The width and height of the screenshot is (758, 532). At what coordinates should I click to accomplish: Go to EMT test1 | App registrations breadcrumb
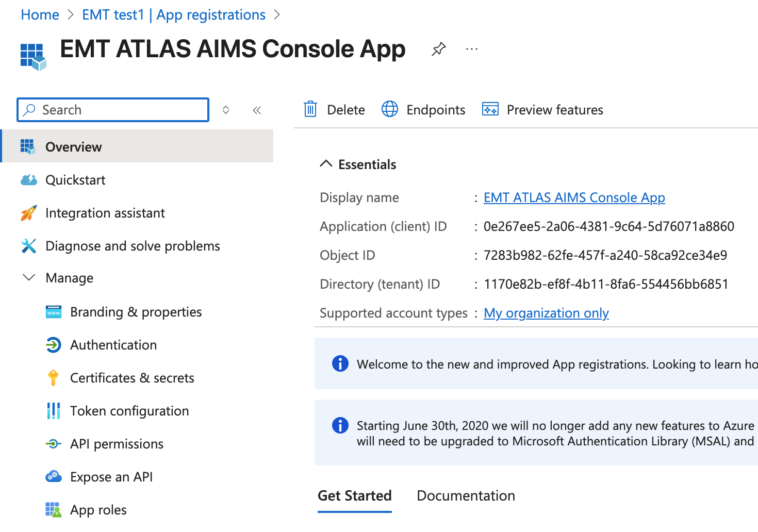tap(174, 15)
